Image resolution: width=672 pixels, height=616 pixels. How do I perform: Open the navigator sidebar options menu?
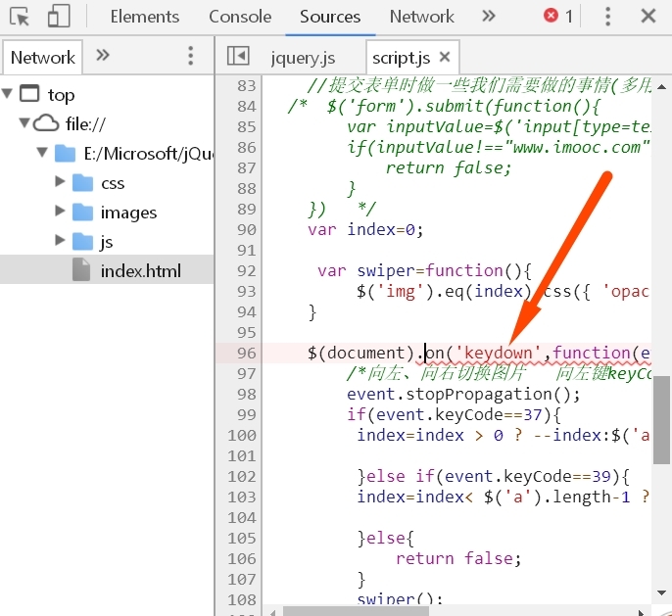coord(191,56)
